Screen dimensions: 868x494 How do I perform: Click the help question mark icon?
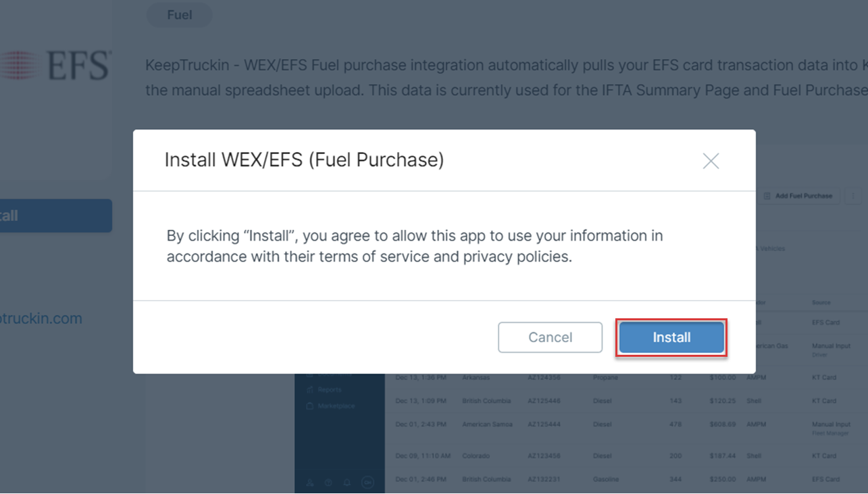coord(328,483)
